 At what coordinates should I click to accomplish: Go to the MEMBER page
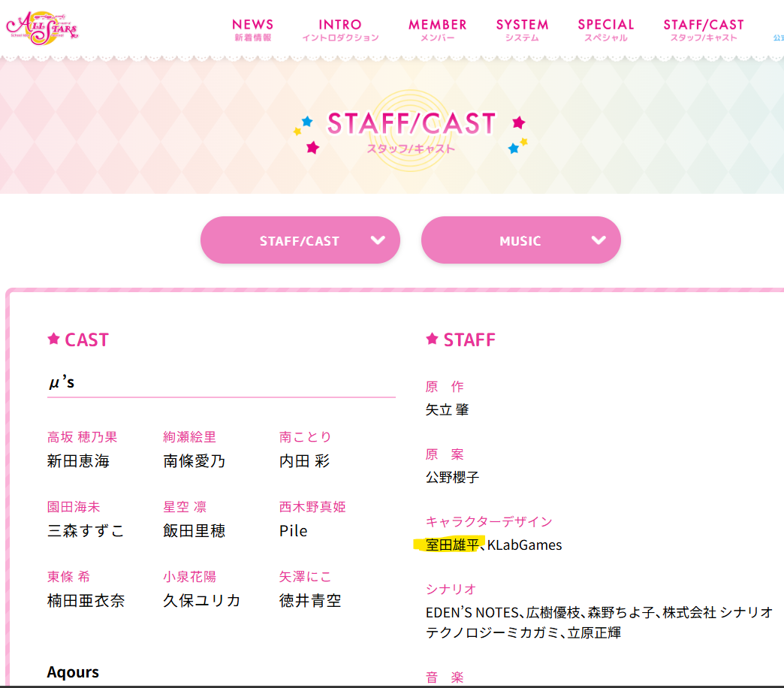pyautogui.click(x=438, y=30)
